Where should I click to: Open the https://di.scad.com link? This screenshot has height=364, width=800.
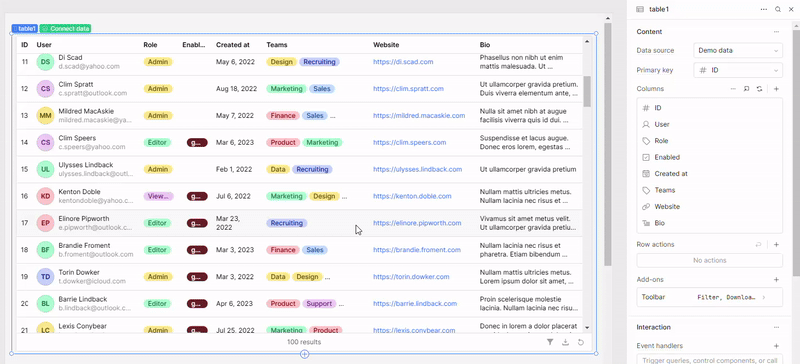(x=403, y=62)
